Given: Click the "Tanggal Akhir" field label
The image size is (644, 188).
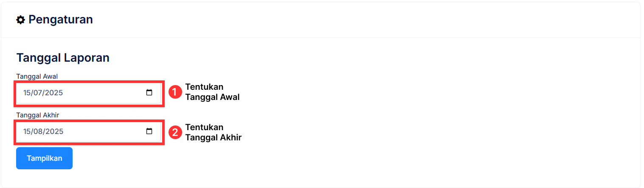Looking at the screenshot, I should click(x=37, y=115).
